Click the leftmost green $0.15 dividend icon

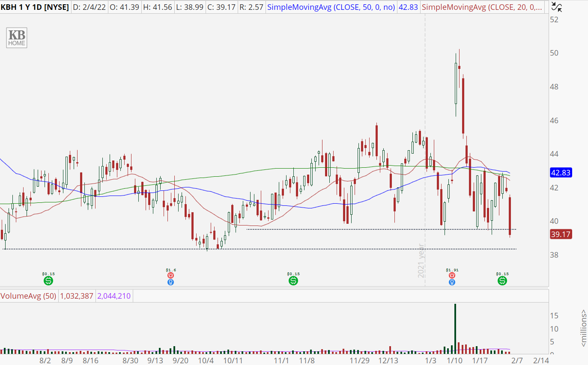[x=48, y=281]
